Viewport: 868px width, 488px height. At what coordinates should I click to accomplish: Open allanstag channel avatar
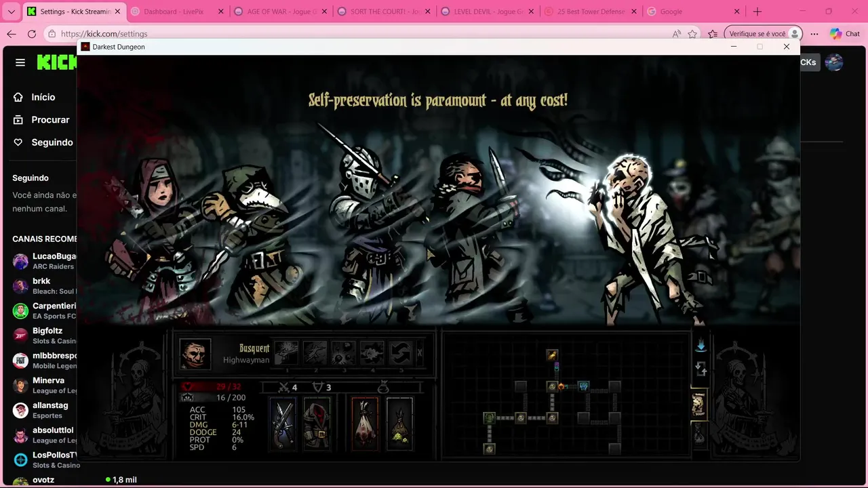[21, 410]
